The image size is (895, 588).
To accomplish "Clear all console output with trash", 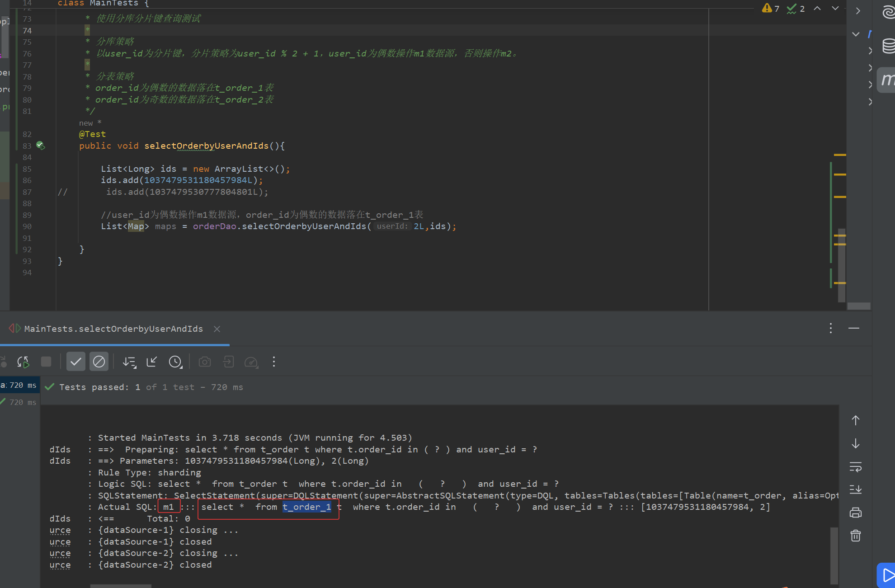I will tap(856, 536).
